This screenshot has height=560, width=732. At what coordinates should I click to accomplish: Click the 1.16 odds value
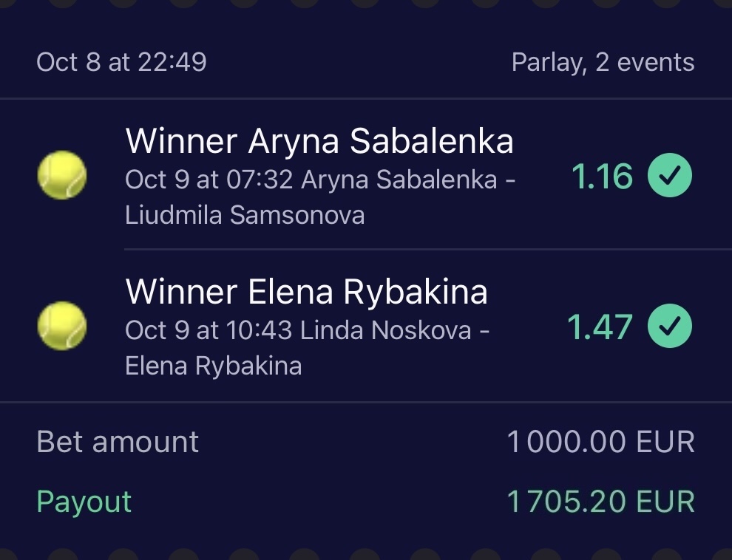pos(602,177)
